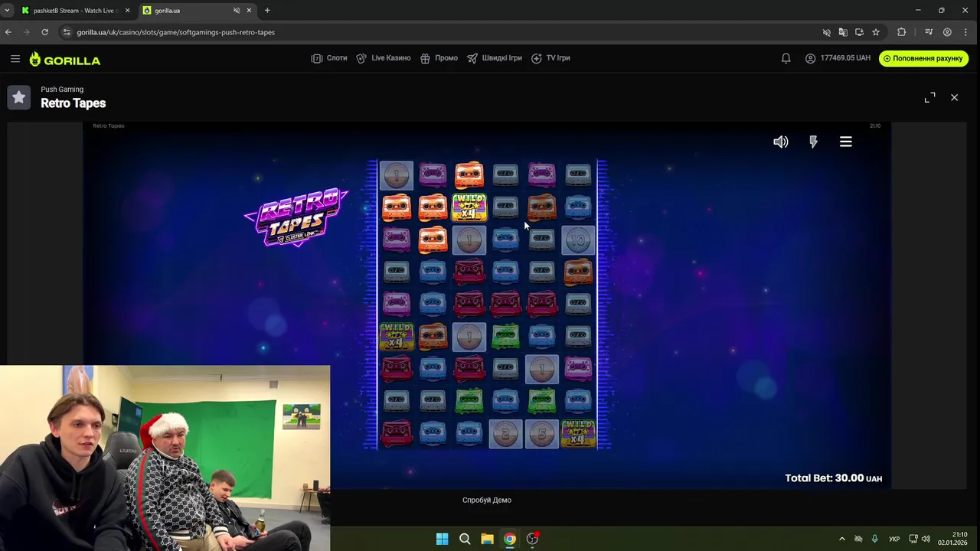The image size is (980, 551).
Task: Add Retro Tapes to favorites star
Action: pos(19,97)
